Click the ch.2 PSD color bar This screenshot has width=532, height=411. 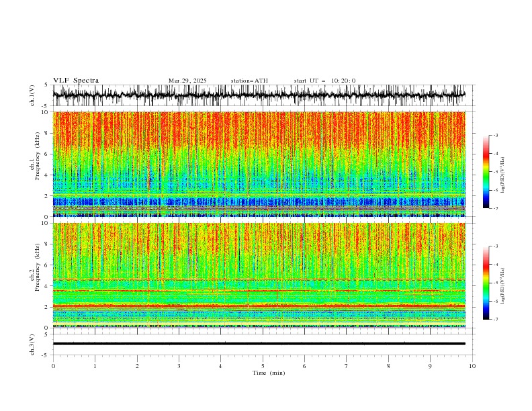486,283
